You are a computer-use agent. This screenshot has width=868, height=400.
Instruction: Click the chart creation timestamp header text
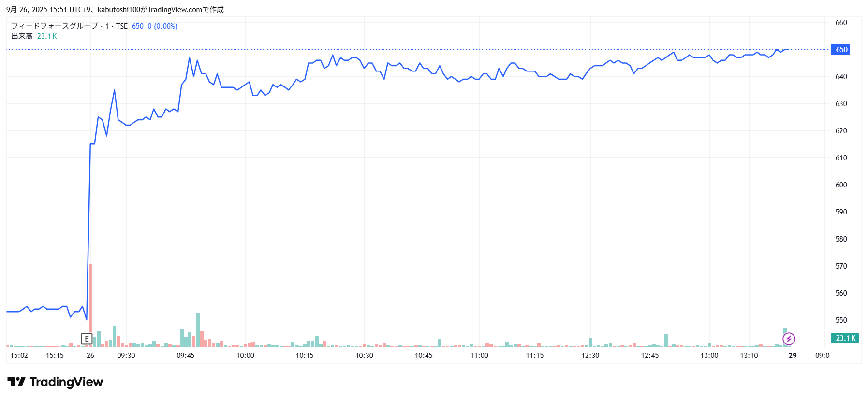[x=115, y=10]
